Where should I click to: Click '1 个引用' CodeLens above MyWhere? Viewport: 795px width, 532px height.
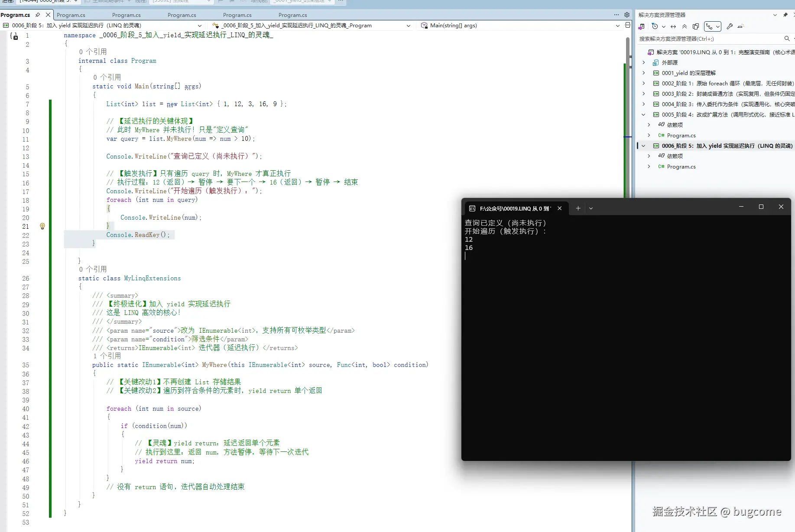pos(107,356)
